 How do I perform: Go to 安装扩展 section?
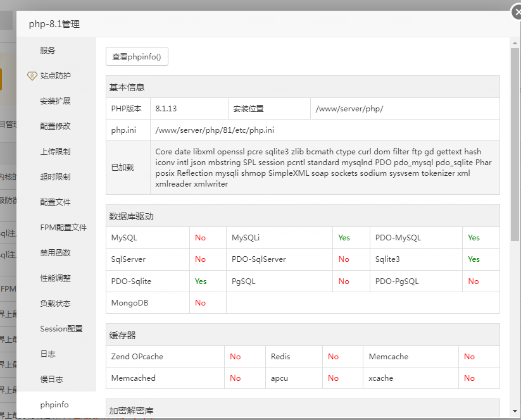56,101
